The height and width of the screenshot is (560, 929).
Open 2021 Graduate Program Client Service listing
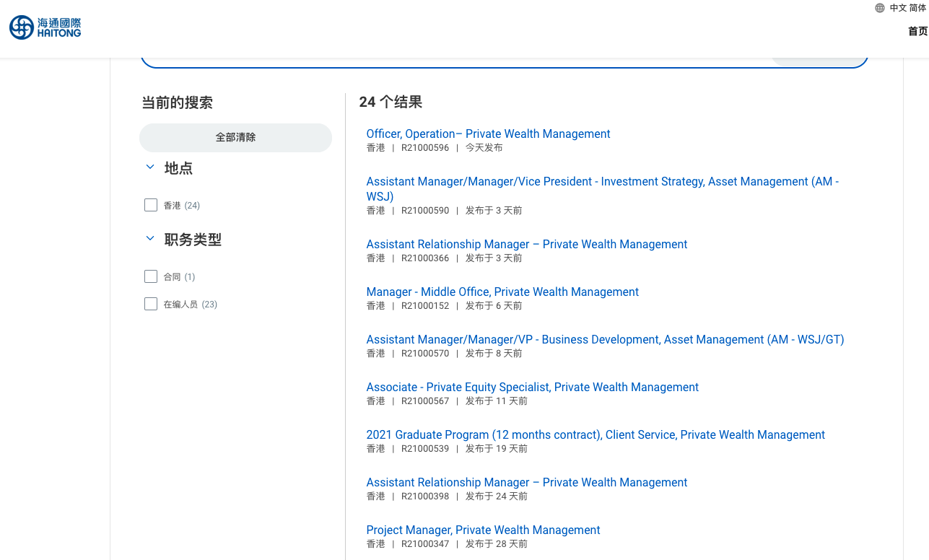tap(595, 435)
